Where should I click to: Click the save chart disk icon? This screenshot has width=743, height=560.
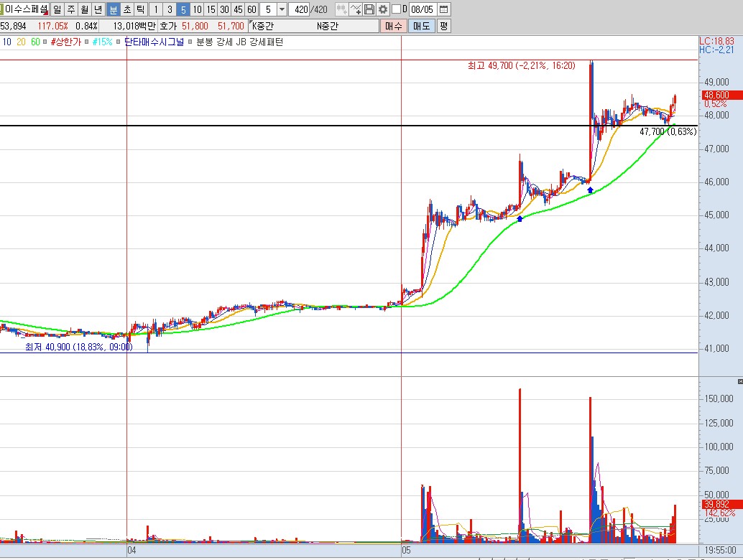click(x=369, y=9)
